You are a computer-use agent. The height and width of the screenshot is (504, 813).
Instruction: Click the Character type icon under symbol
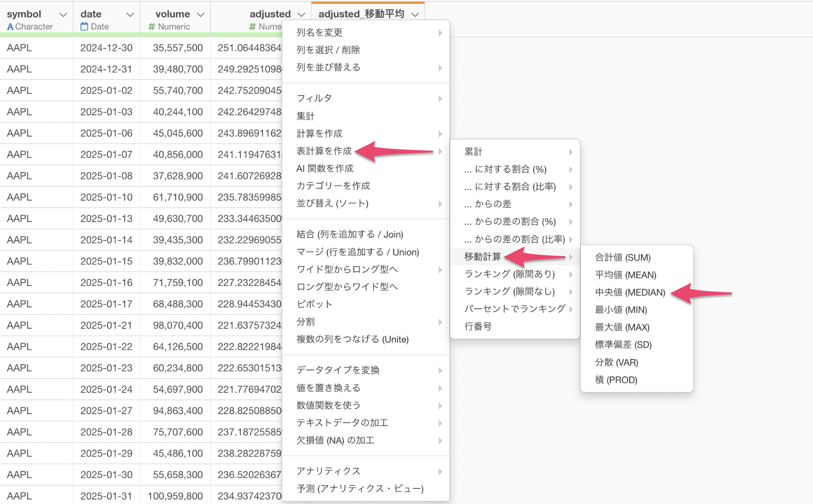coord(10,27)
